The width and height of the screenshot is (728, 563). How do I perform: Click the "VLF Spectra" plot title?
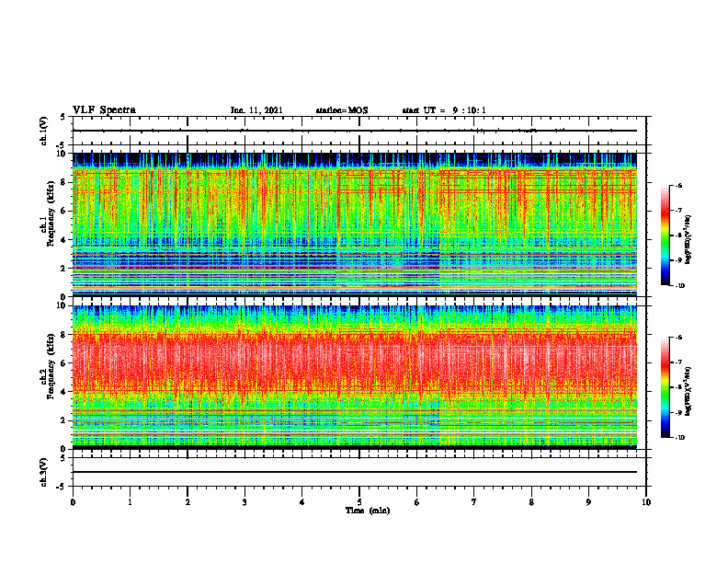coord(104,110)
